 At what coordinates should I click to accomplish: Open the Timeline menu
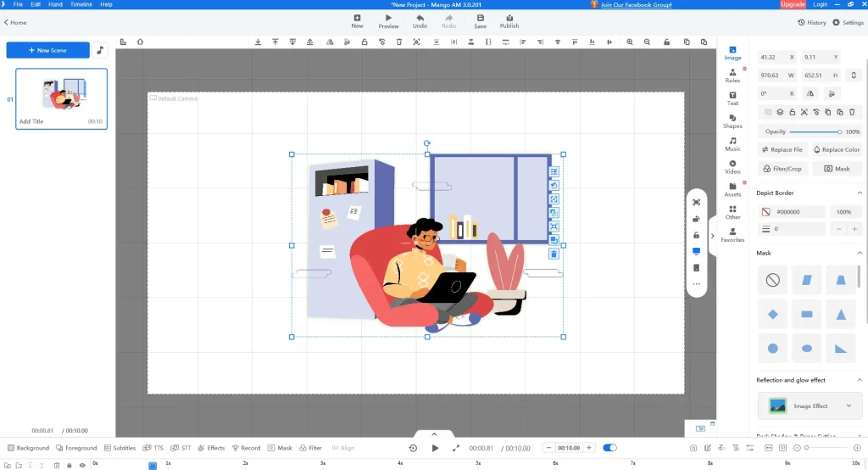click(x=81, y=4)
